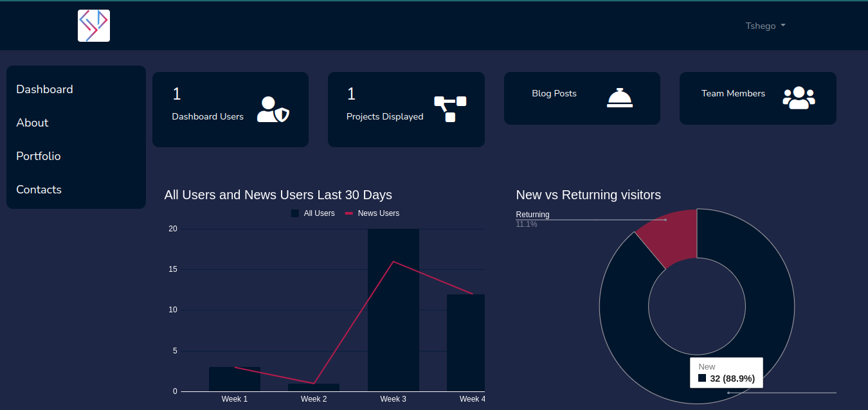The height and width of the screenshot is (410, 868).
Task: Select Contacts in the sidebar
Action: (x=39, y=190)
